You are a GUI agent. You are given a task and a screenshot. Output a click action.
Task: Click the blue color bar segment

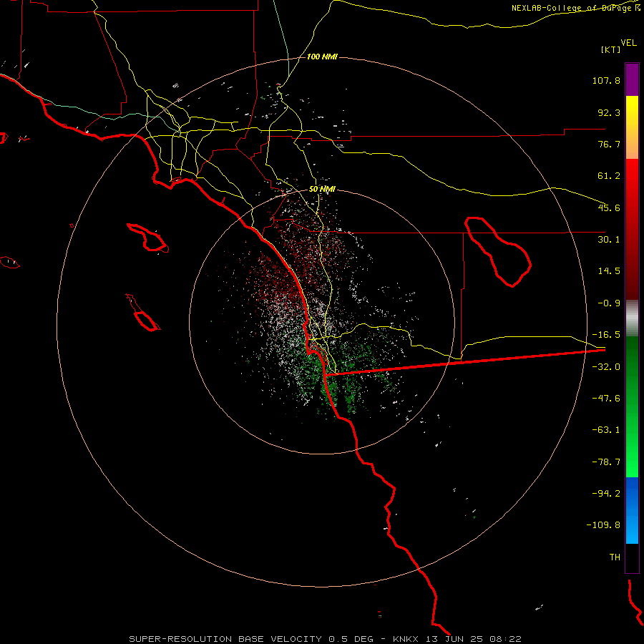tap(632, 510)
